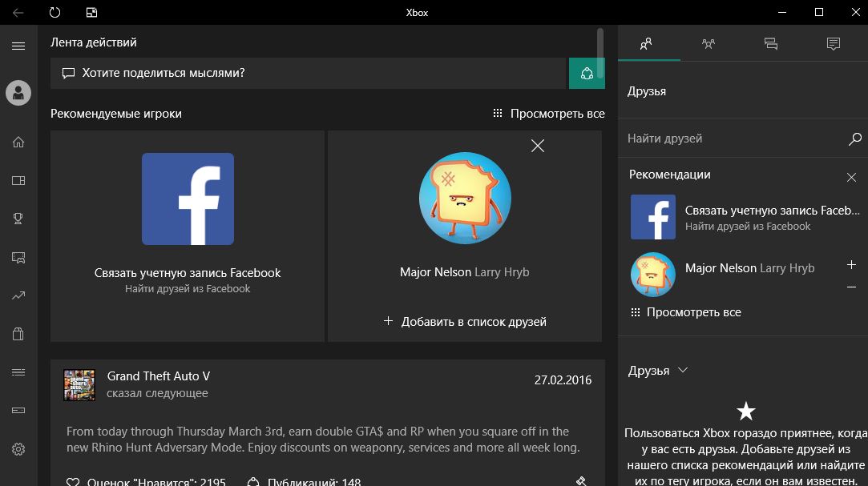This screenshot has width=868, height=486.
Task: Dismiss the Major Nelson suggestion card
Action: [538, 146]
